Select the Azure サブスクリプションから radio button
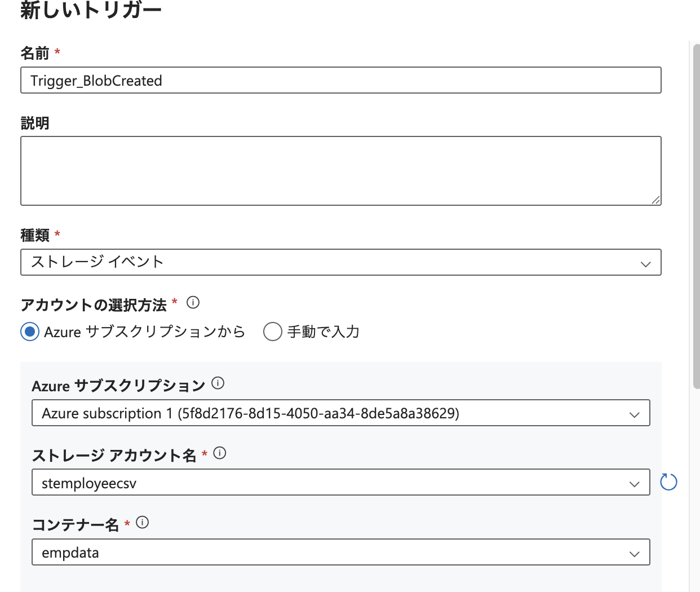This screenshot has width=700, height=592. tap(29, 332)
